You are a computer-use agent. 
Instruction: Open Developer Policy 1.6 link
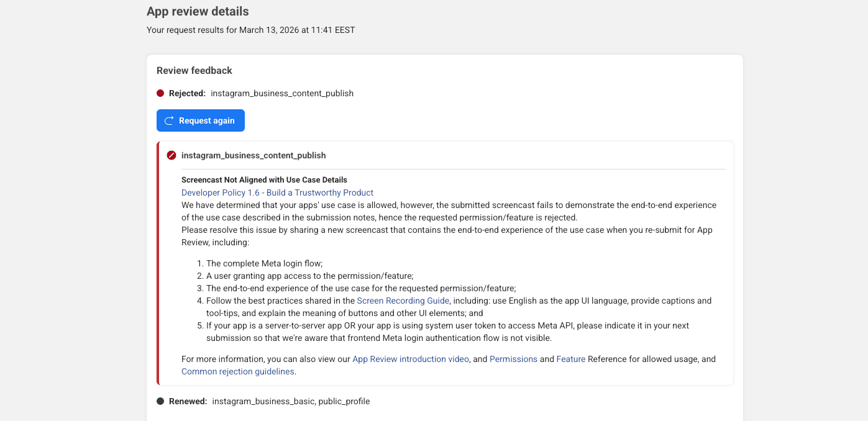(277, 192)
